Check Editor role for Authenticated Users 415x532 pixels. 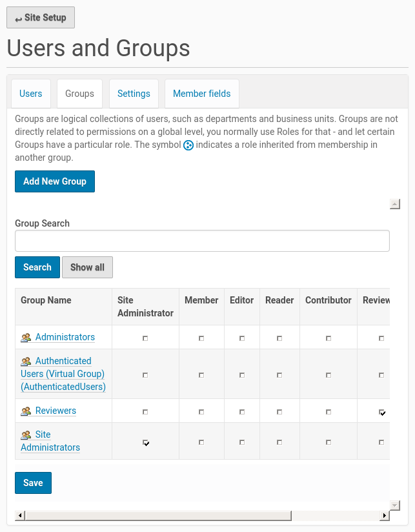[x=242, y=374]
